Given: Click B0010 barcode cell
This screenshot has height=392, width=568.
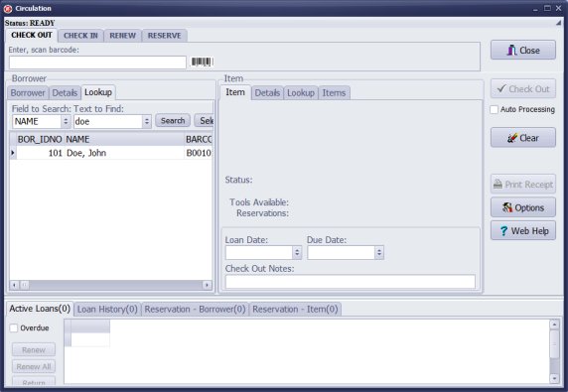Looking at the screenshot, I should tap(199, 153).
